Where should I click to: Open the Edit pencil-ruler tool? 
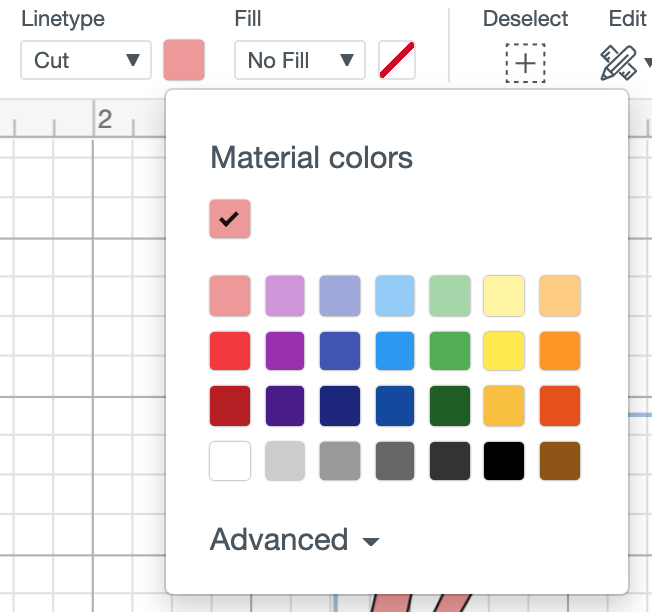(x=619, y=63)
